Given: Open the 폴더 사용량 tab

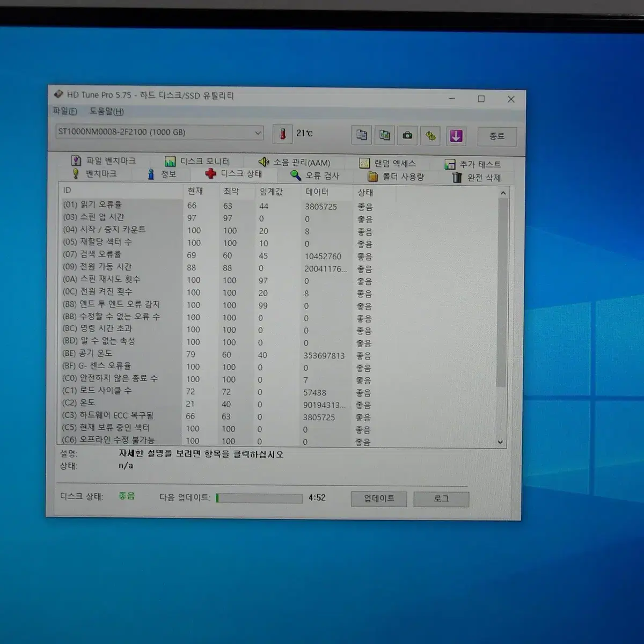Looking at the screenshot, I should pos(396,176).
